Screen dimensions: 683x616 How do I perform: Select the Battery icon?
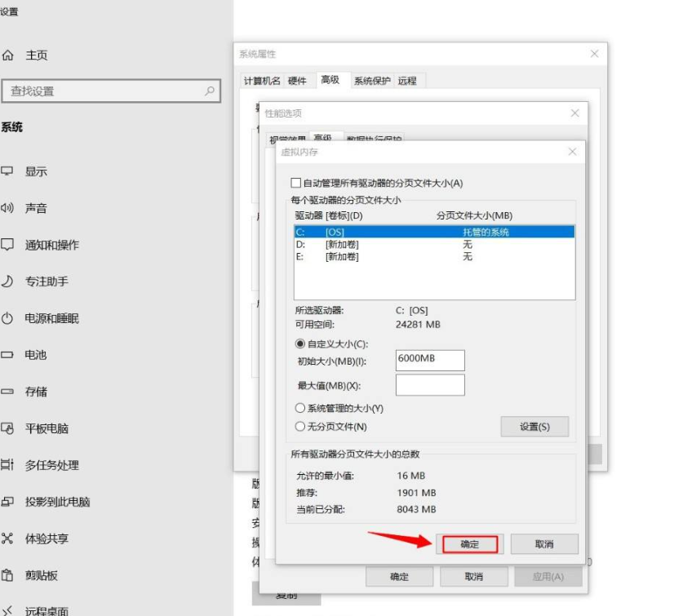(7, 355)
